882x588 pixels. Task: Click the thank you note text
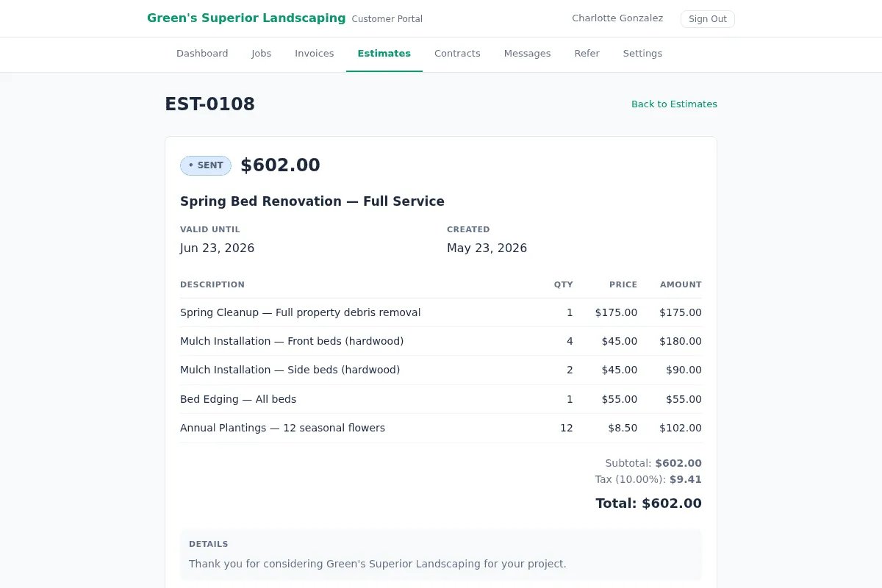[378, 564]
